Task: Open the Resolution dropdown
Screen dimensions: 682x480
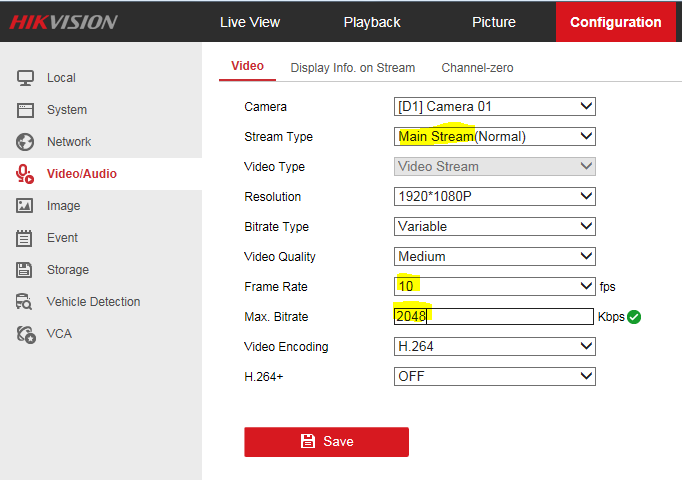Action: 495,196
